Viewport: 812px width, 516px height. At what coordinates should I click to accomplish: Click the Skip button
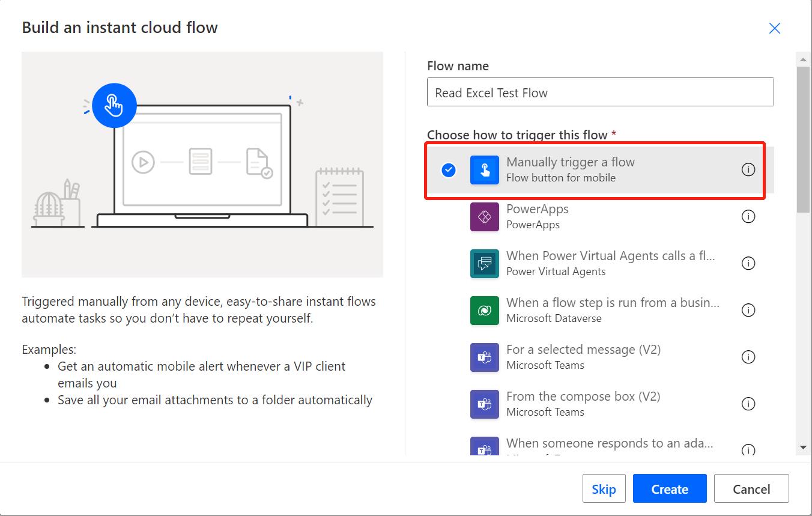tap(604, 488)
